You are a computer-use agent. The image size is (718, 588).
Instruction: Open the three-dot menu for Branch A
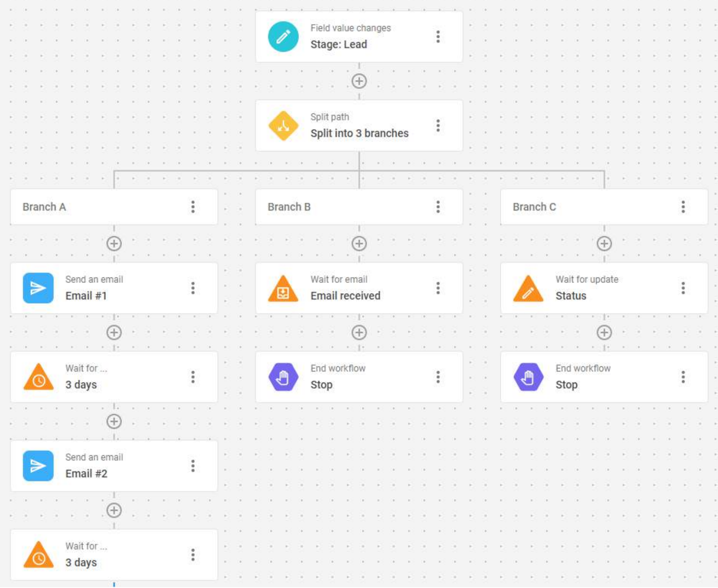click(193, 207)
